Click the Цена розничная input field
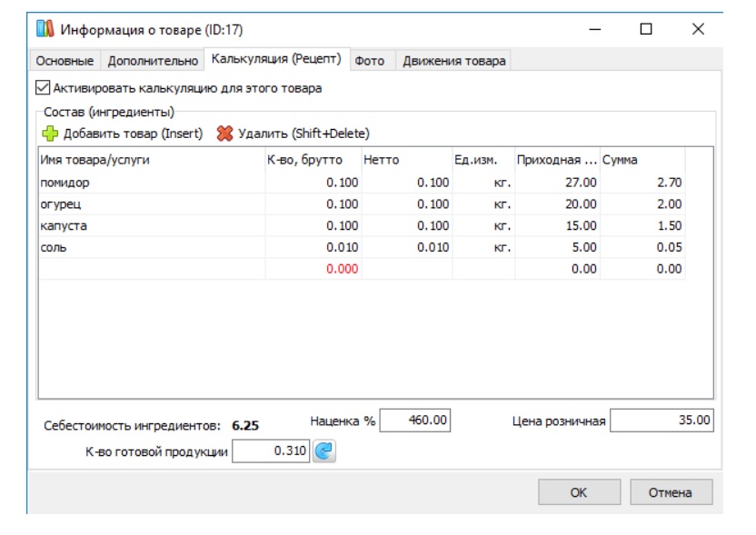Screen dimensions: 756x535 [x=661, y=421]
